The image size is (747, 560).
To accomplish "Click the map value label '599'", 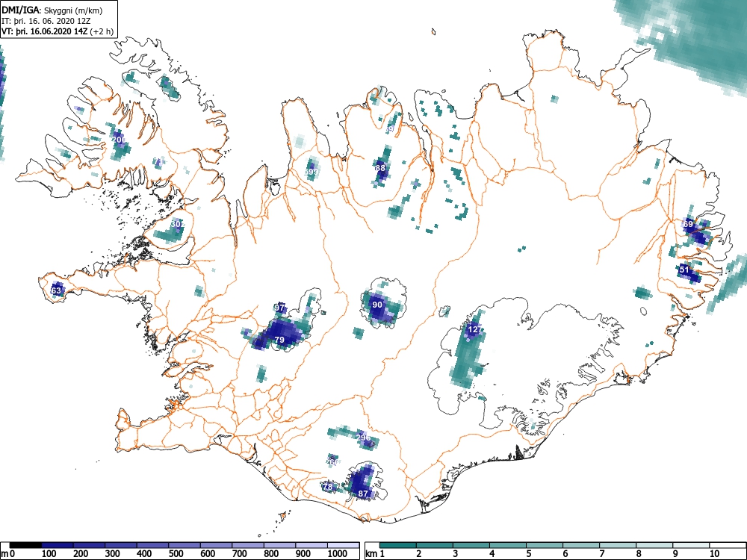I will tap(311, 172).
